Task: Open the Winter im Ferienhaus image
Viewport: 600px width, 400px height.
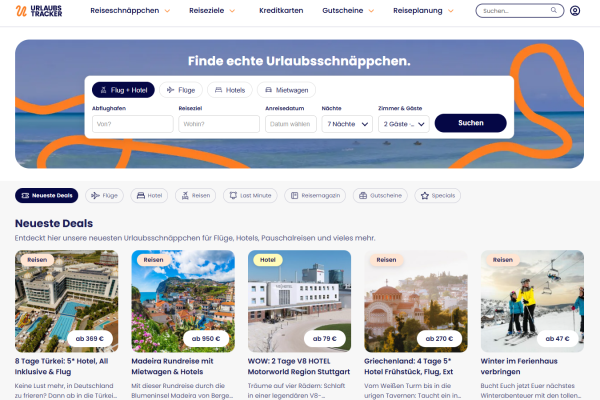Action: tap(532, 301)
